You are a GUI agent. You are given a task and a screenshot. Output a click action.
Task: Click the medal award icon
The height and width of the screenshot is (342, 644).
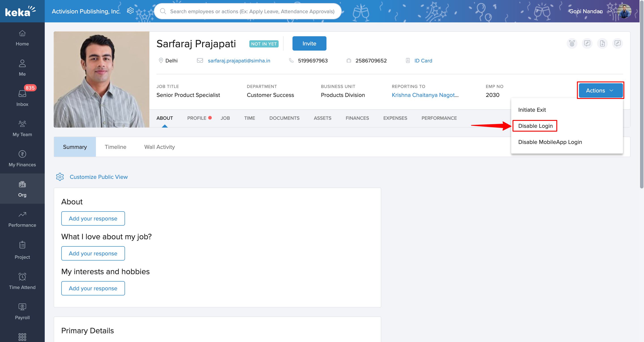click(x=572, y=43)
